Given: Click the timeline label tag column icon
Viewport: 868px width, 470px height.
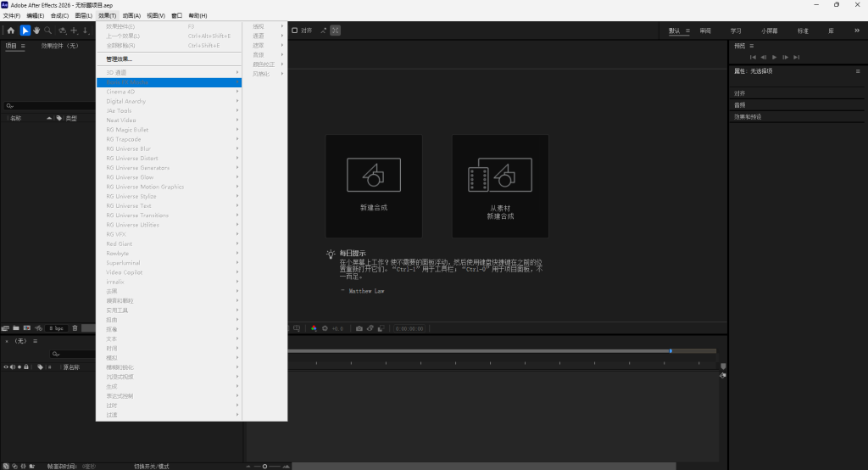Looking at the screenshot, I should click(x=40, y=366).
